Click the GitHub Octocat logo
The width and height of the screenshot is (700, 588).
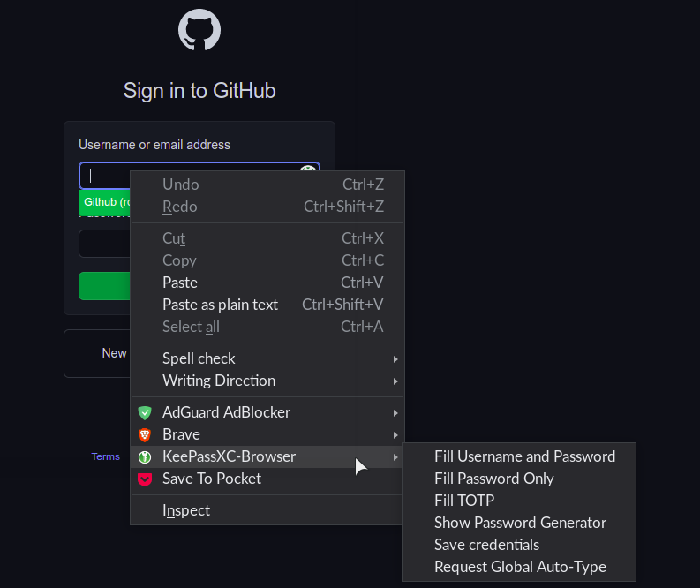(x=199, y=31)
